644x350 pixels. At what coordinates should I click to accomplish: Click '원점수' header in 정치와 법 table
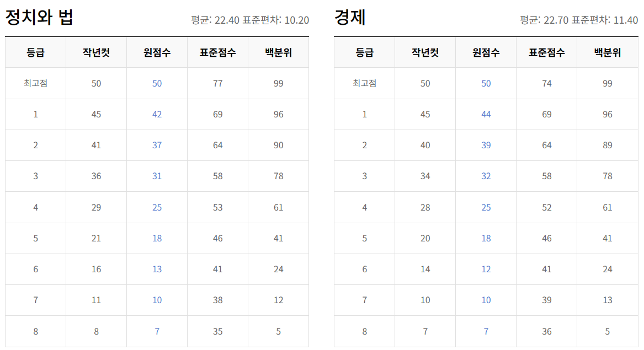(x=157, y=52)
